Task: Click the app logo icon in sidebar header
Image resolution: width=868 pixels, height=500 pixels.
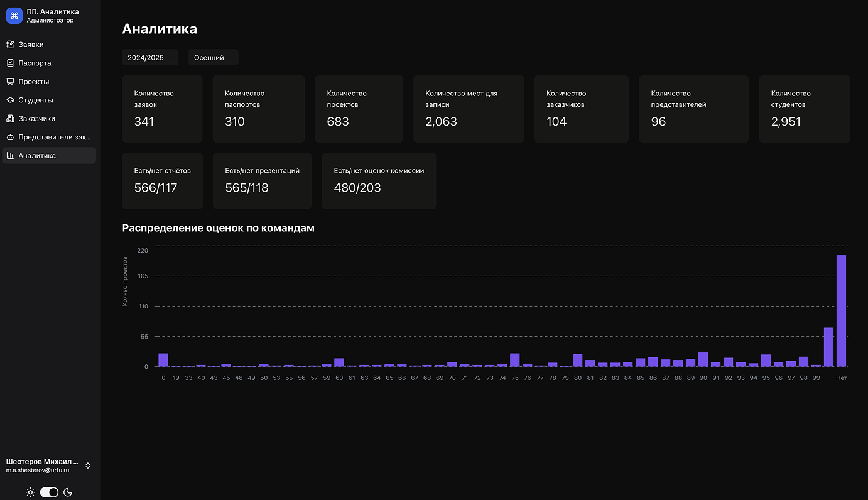Action: [x=14, y=16]
